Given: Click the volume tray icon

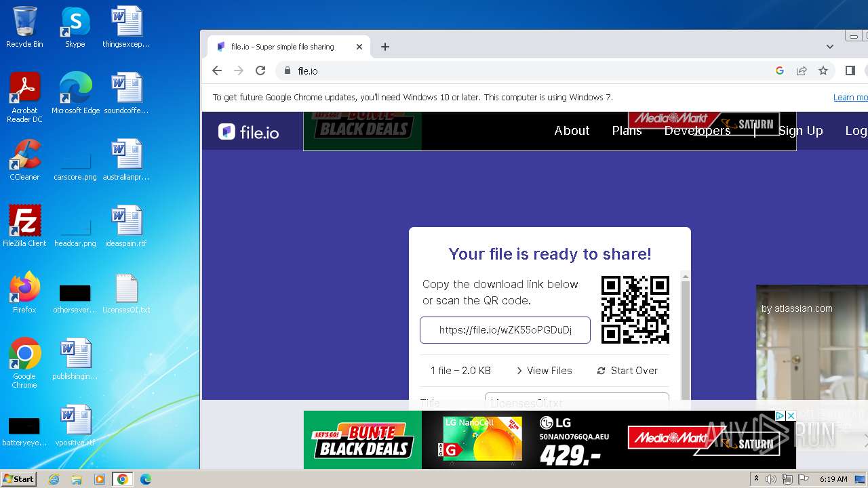Looking at the screenshot, I should click(x=771, y=479).
